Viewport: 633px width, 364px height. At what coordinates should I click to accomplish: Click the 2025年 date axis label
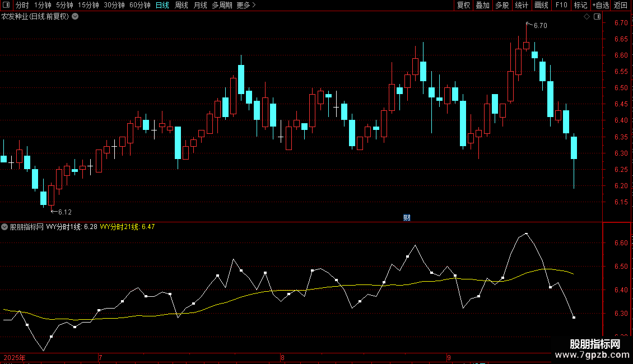[15, 357]
